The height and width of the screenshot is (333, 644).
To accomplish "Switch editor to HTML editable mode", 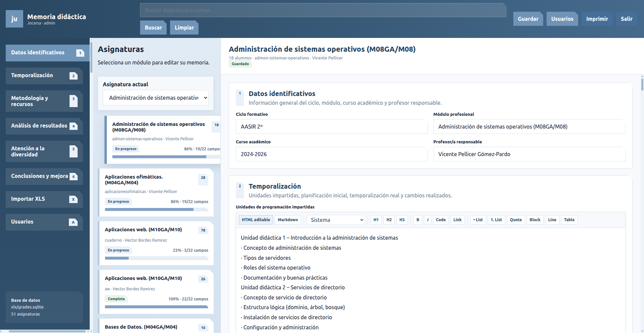I will [x=256, y=220].
